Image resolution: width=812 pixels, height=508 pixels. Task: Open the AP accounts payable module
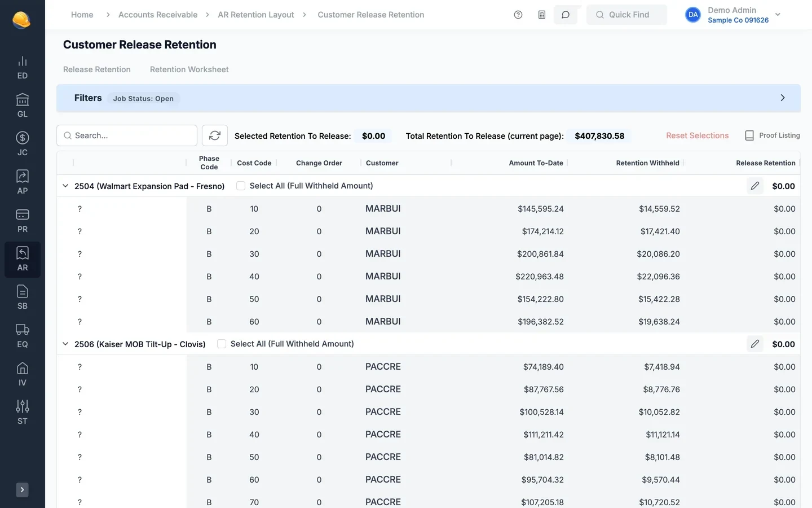[x=23, y=183]
